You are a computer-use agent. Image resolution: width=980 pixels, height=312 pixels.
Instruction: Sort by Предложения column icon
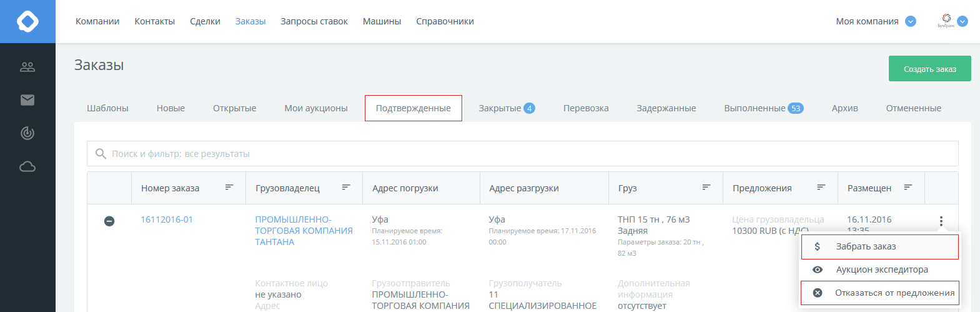coord(821,187)
